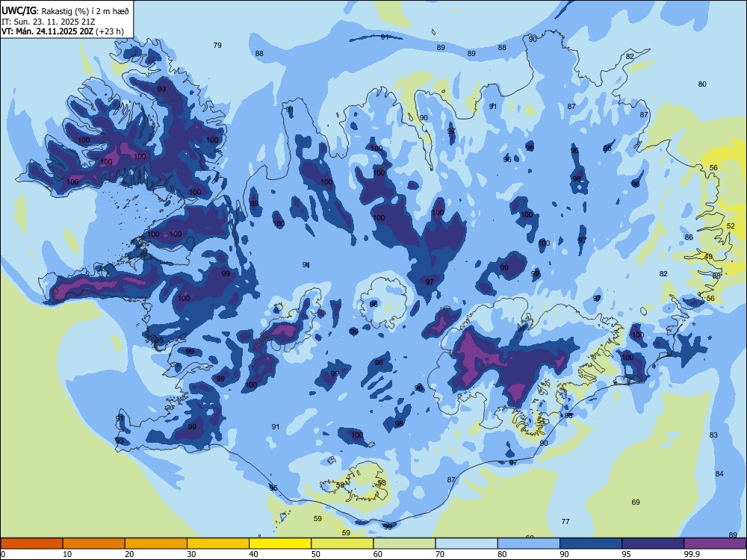Image resolution: width=747 pixels, height=560 pixels.
Task: Click the medium blue 80–90 legend swatch
Action: click(x=528, y=544)
